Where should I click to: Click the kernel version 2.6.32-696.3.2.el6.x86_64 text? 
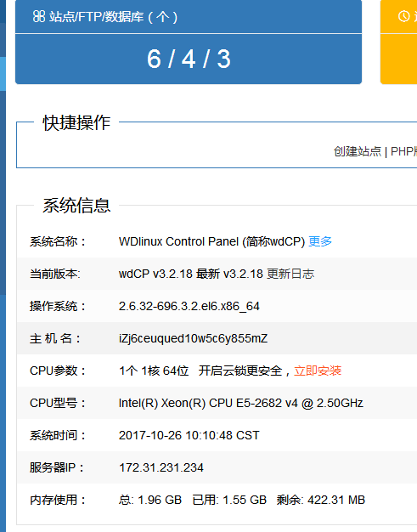click(x=189, y=307)
